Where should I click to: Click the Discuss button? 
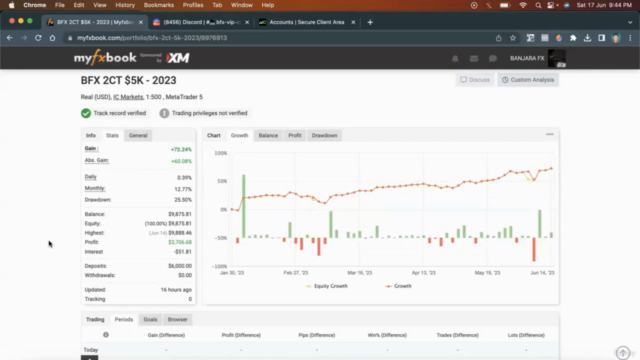click(x=475, y=80)
